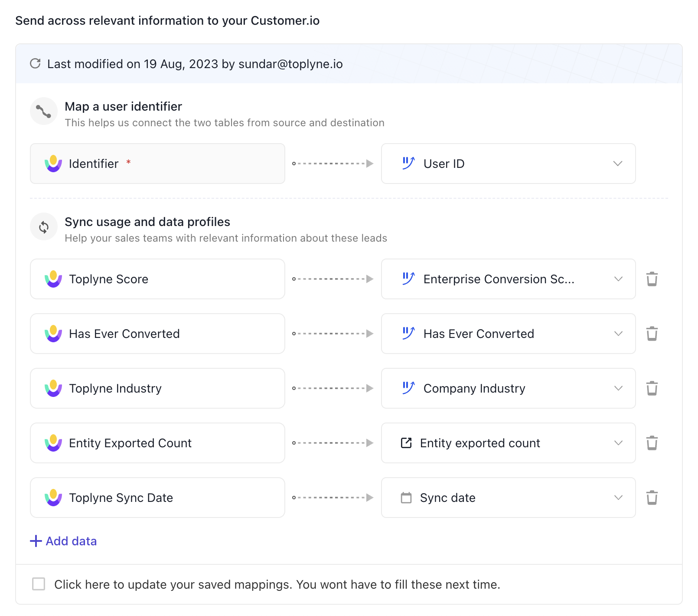The image size is (698, 616).
Task: Delete the Toplyne Score mapping row
Action: (652, 279)
